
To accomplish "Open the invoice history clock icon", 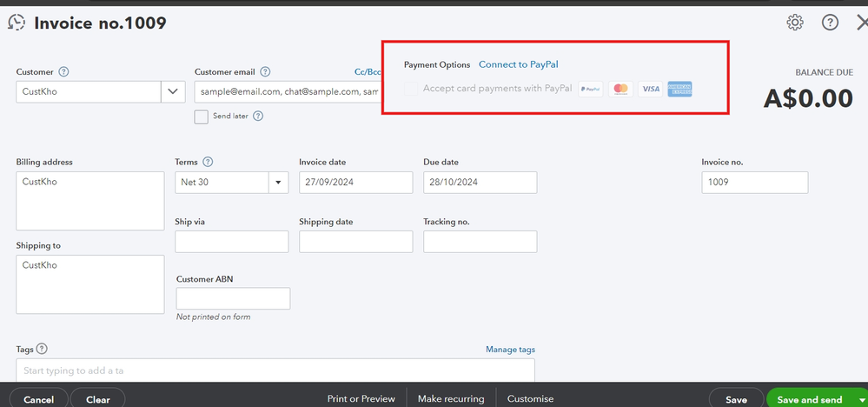I will pyautogui.click(x=17, y=23).
